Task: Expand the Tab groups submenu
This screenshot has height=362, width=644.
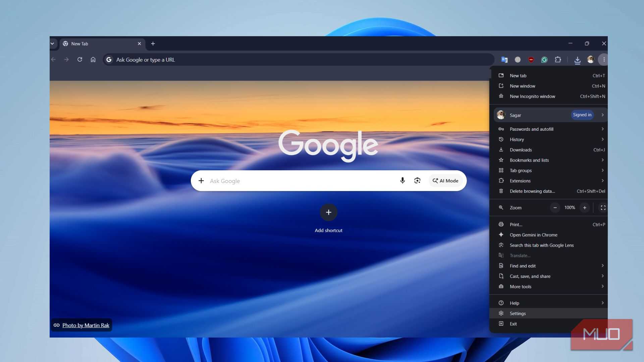Action: click(548, 171)
